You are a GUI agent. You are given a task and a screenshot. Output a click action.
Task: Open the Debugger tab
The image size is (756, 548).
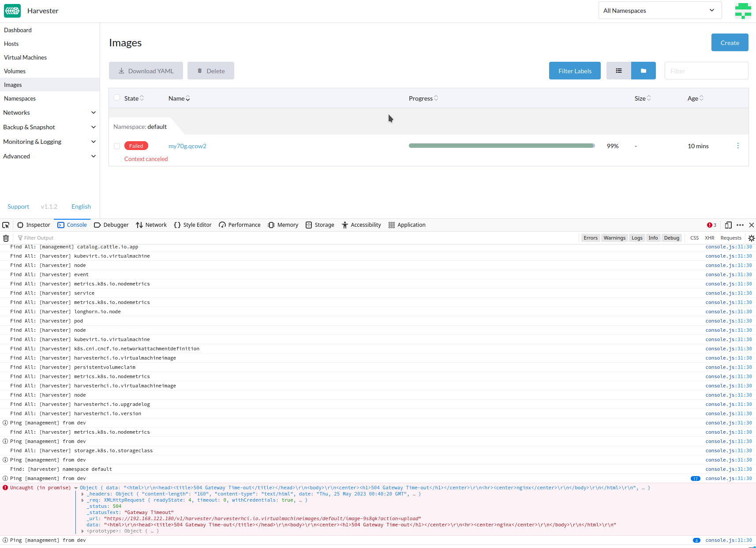[x=111, y=225]
